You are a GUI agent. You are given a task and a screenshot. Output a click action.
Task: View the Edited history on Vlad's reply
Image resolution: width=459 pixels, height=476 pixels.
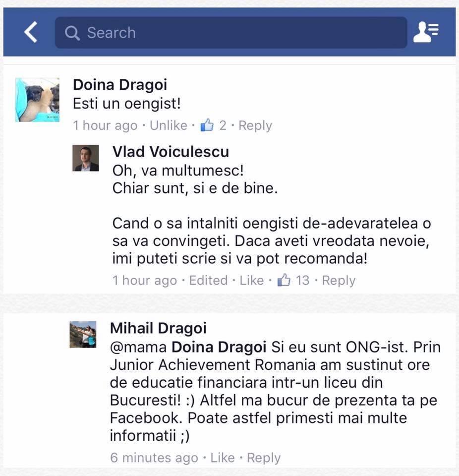pyautogui.click(x=208, y=280)
